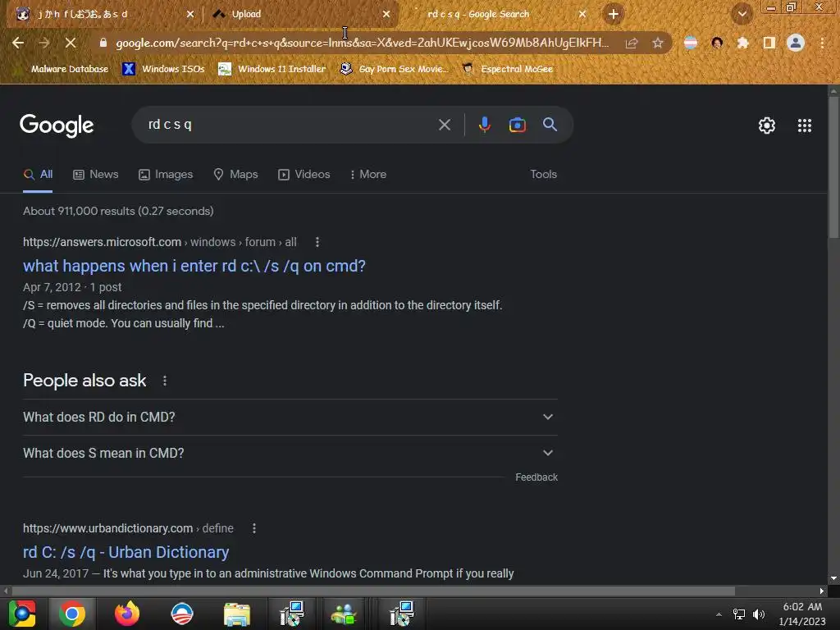Screen dimensions: 840x630
Task: Click the search input field
Action: [x=290, y=125]
